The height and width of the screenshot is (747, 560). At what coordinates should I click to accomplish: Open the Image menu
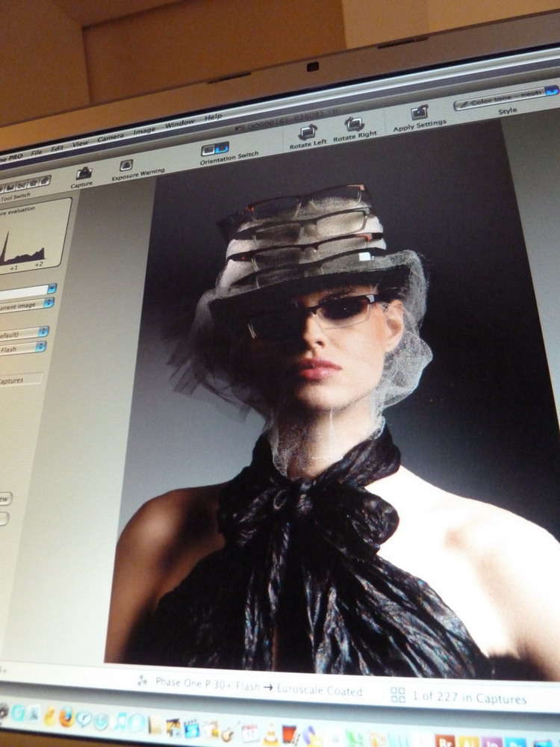144,131
